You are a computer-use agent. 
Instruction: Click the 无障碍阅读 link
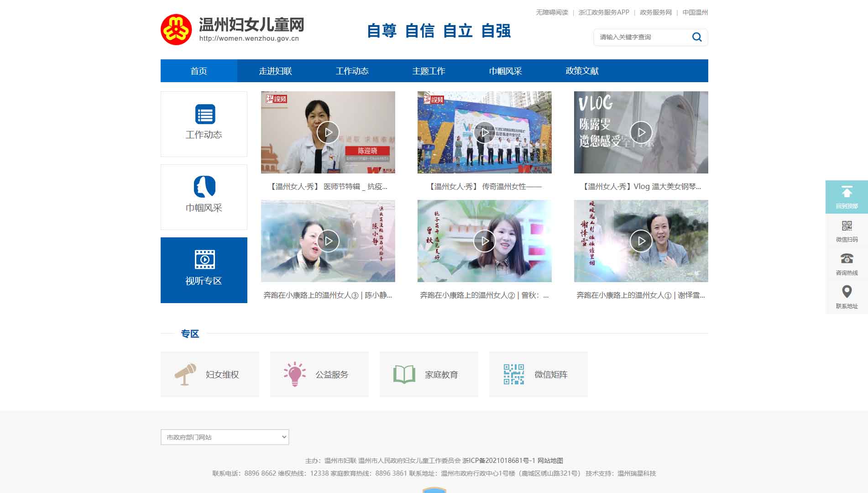[552, 12]
